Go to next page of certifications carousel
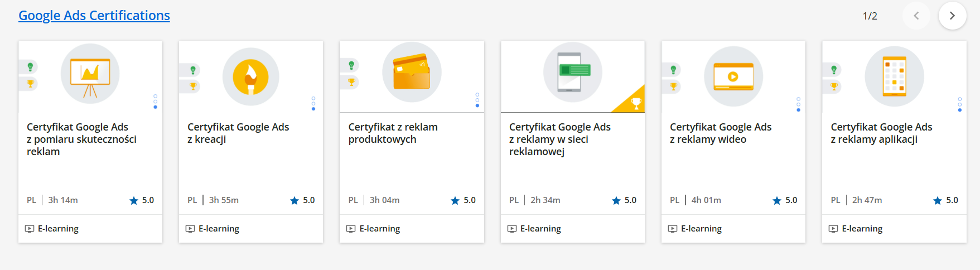Image resolution: width=980 pixels, height=270 pixels. (x=952, y=16)
